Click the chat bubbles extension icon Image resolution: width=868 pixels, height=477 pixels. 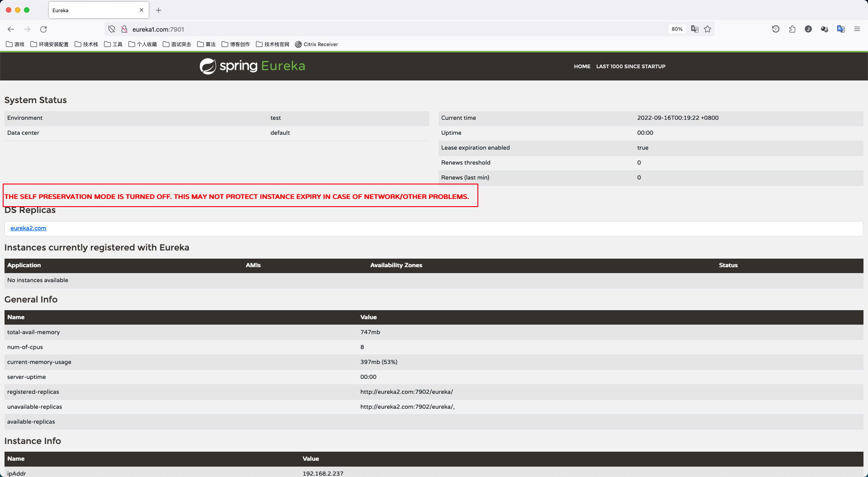click(x=825, y=29)
